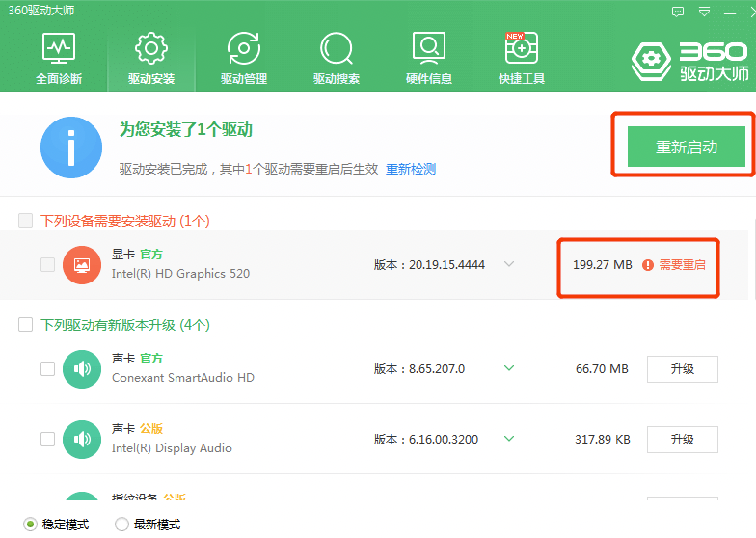Tick the 下列设备需要安装驱动 group checkbox

pos(25,220)
